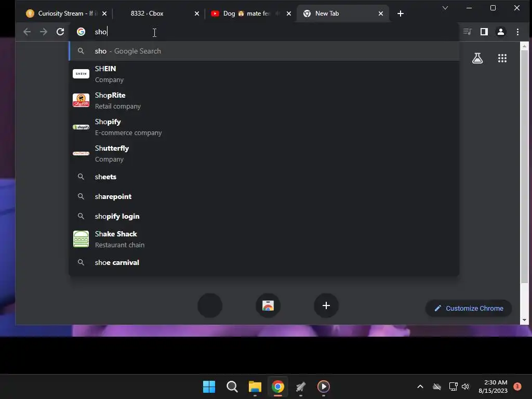Viewport: 532px width, 399px height.
Task: Click the media player taskbar icon
Action: click(323, 387)
